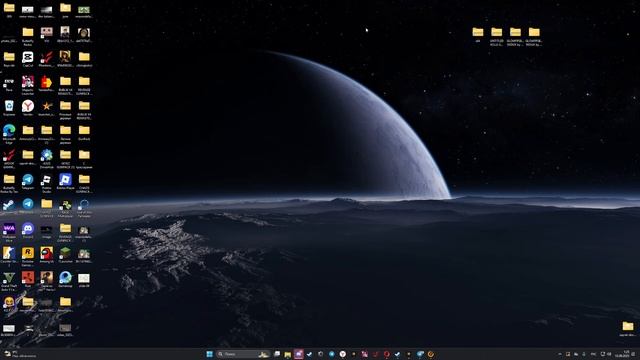This screenshot has height=360, width=640.
Task: Open the Rockstar Games Launcher shortcut
Action: (x=28, y=253)
